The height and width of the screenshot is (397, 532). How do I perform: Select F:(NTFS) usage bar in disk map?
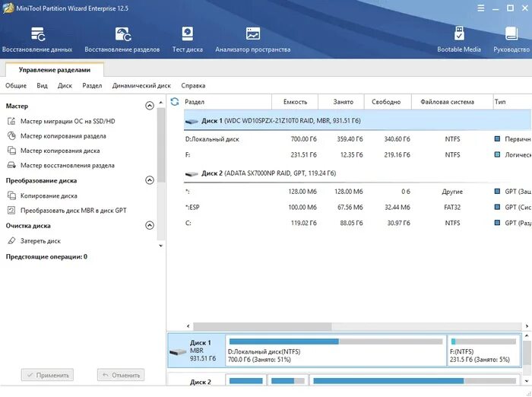click(484, 341)
